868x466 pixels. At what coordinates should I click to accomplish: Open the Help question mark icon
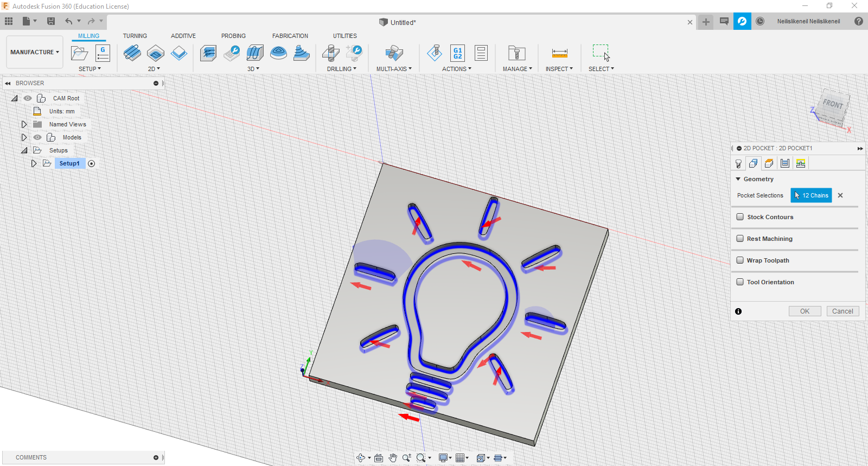click(859, 21)
